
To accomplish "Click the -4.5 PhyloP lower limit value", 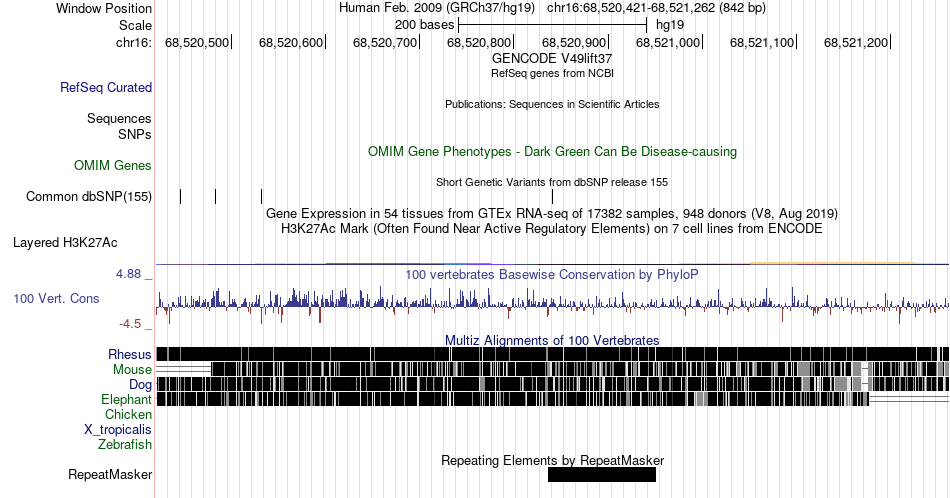I will 130,324.
